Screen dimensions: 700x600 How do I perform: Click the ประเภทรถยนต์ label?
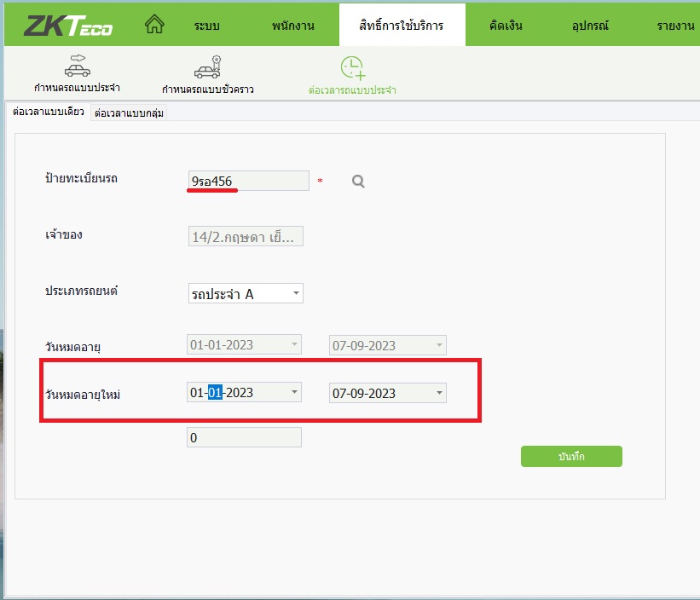81,291
